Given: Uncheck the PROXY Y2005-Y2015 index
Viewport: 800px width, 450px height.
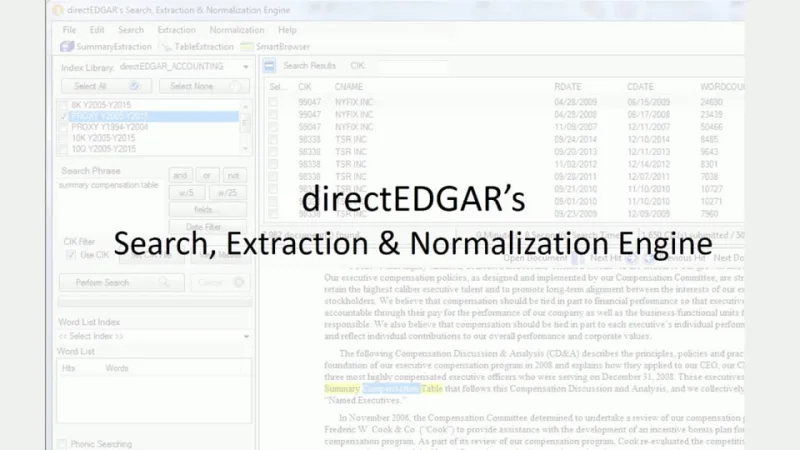Looking at the screenshot, I should click(x=63, y=116).
